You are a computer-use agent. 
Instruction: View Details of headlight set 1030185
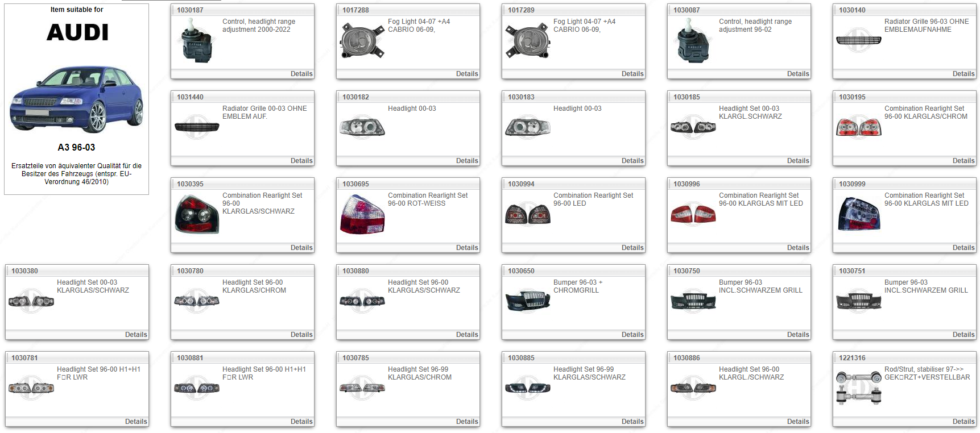(x=797, y=161)
